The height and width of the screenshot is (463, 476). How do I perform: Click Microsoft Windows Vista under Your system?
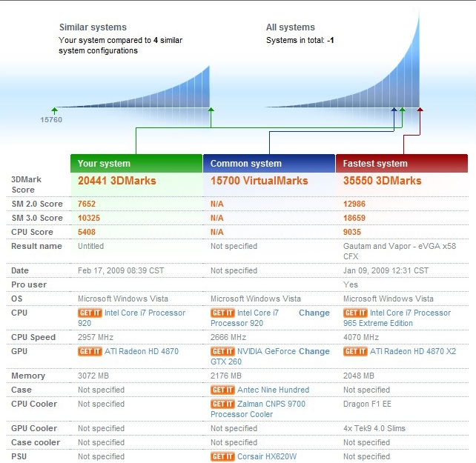point(123,299)
